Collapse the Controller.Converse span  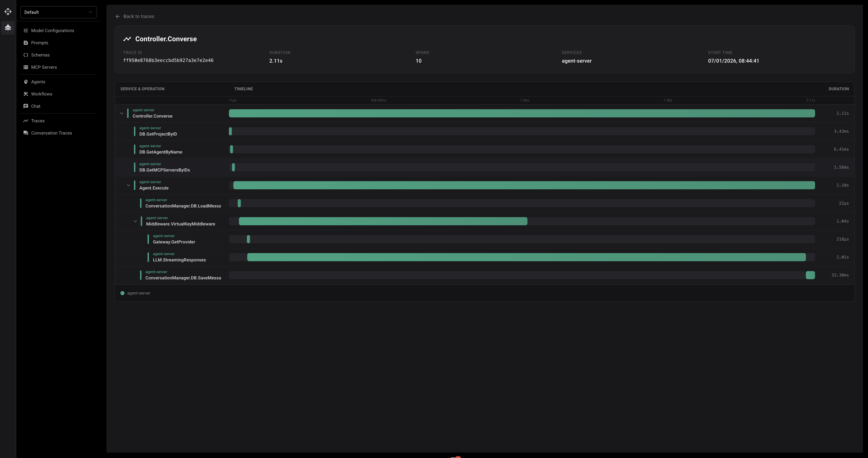[122, 113]
